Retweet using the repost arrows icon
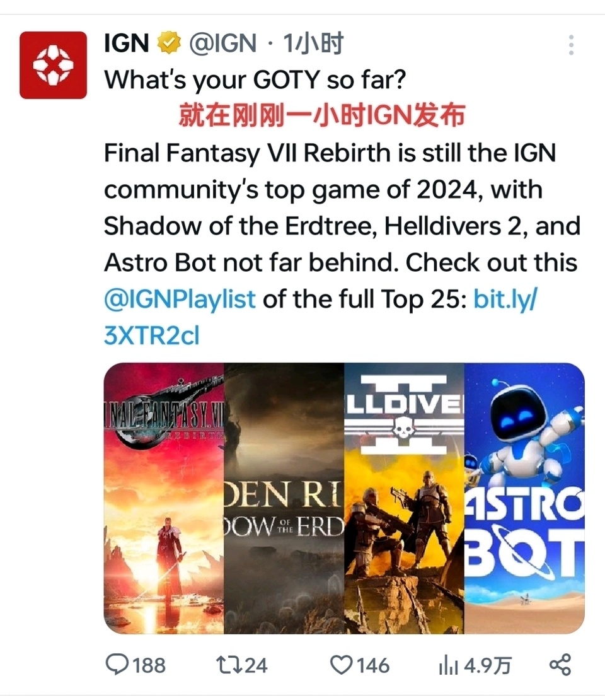The image size is (605, 700). point(229,665)
